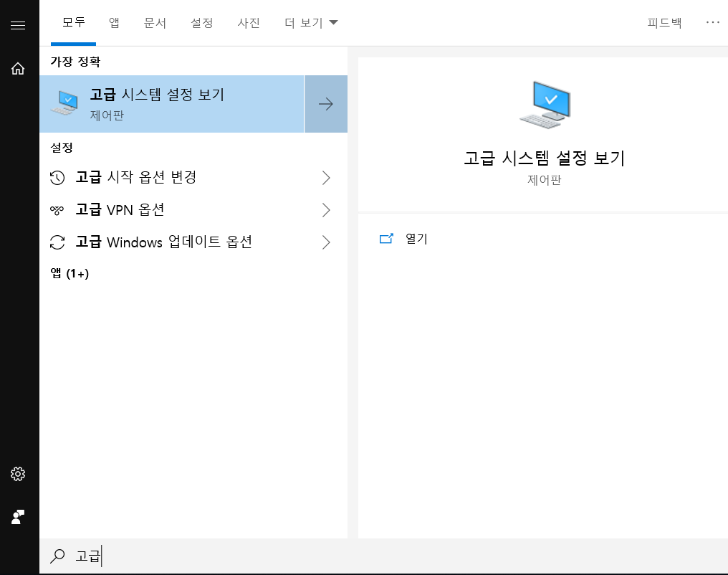Click the history clock icon for 고급 시작 옵션 변경
728x575 pixels.
click(x=57, y=177)
